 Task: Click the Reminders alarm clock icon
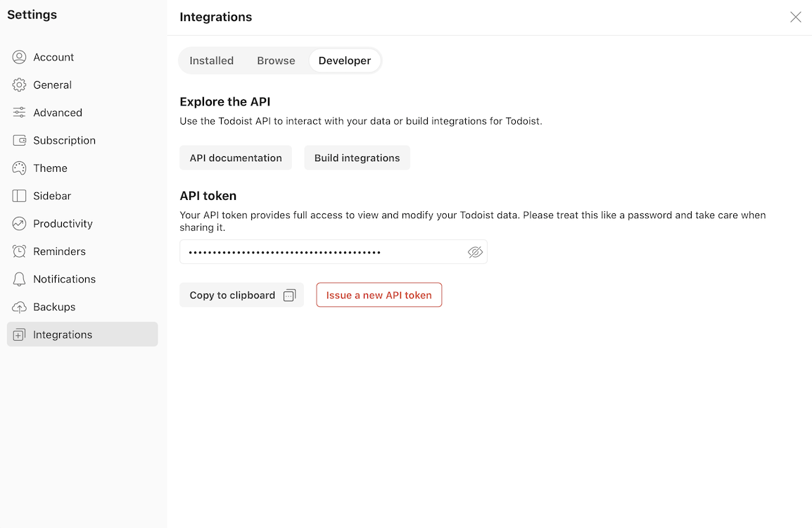click(19, 251)
